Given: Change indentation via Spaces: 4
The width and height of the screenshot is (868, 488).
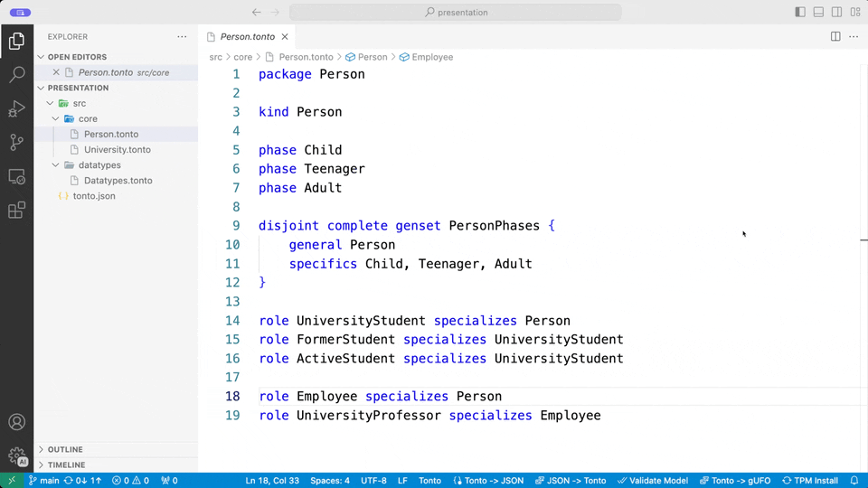Looking at the screenshot, I should pos(330,480).
